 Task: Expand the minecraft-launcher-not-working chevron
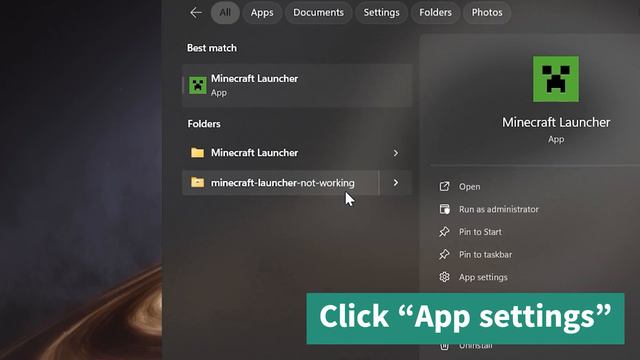396,182
